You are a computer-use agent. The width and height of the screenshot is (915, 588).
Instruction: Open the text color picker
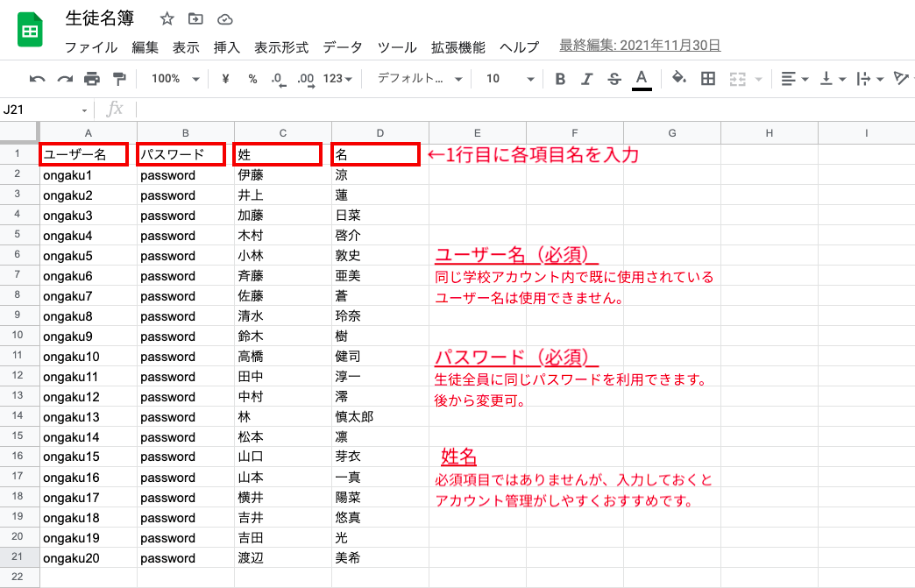tap(642, 78)
